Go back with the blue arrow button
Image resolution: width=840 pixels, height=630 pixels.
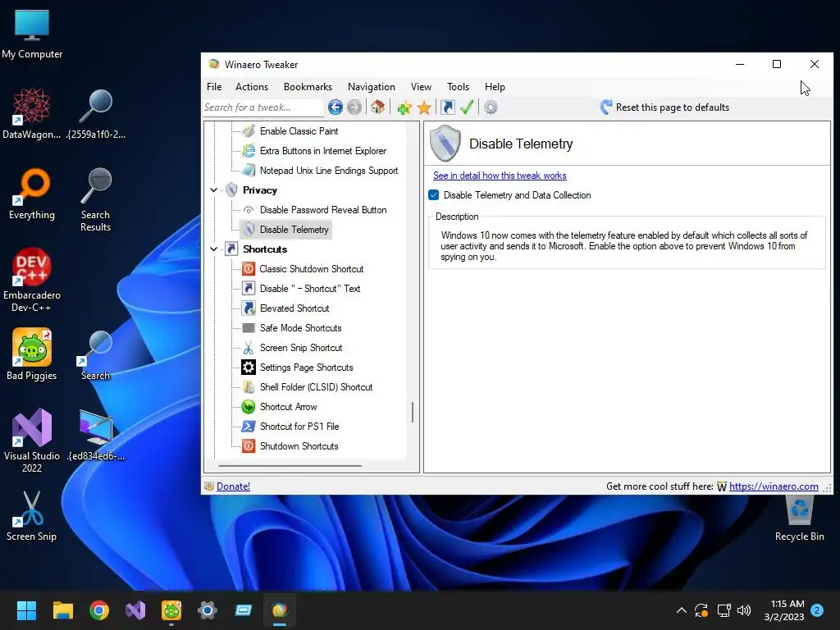coord(336,107)
